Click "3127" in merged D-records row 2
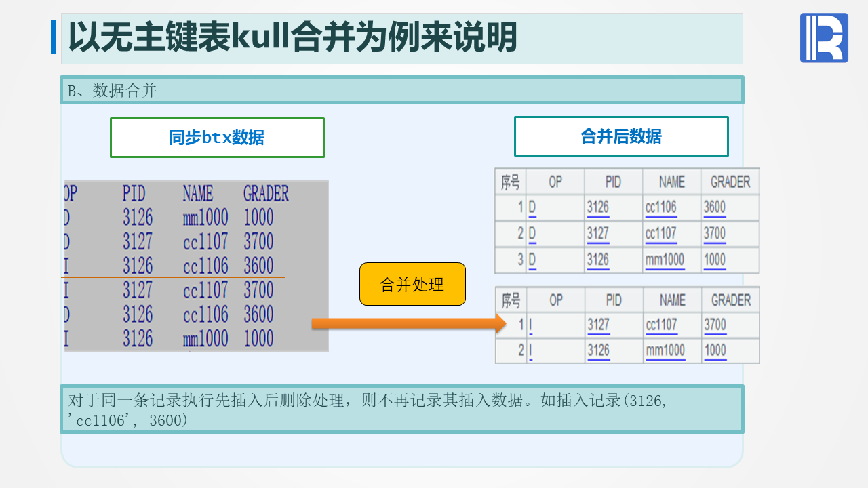This screenshot has height=488, width=868. [x=598, y=233]
